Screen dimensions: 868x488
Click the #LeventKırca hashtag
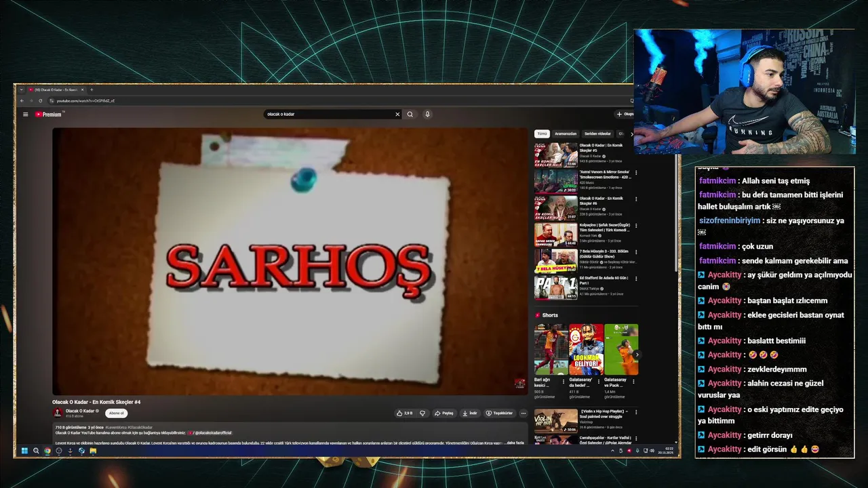pyautogui.click(x=115, y=428)
